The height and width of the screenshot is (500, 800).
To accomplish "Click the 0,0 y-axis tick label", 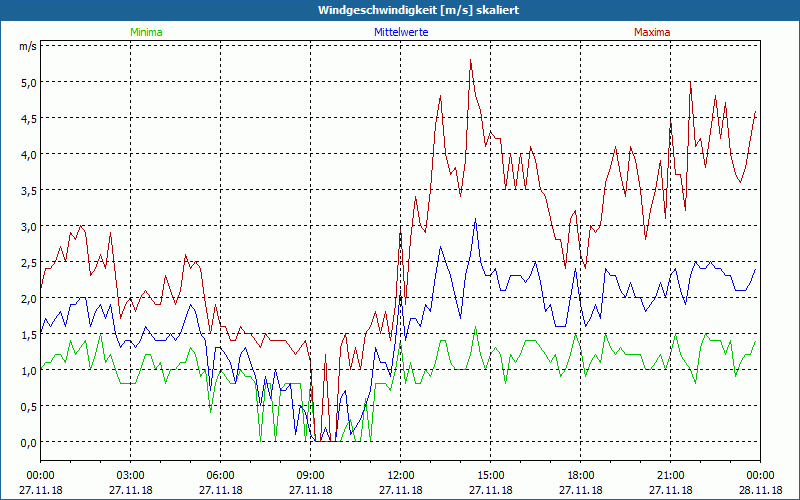I will point(28,442).
